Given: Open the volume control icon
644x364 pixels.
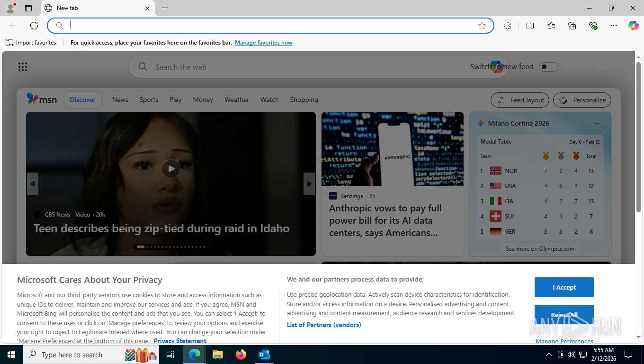Looking at the screenshot, I should 571,355.
